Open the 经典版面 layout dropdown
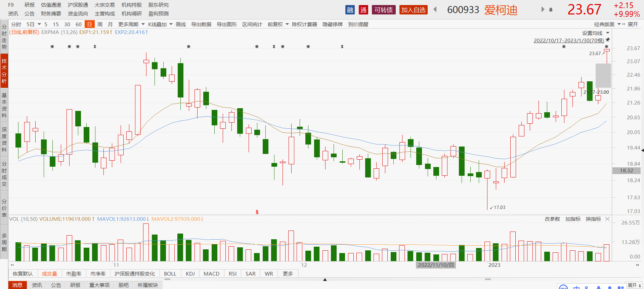The image size is (644, 289). tap(619, 24)
